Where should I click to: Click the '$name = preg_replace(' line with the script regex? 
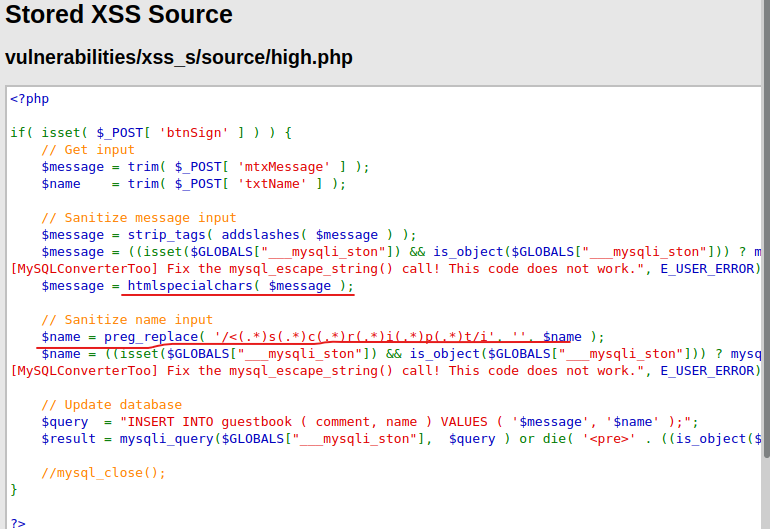[323, 337]
